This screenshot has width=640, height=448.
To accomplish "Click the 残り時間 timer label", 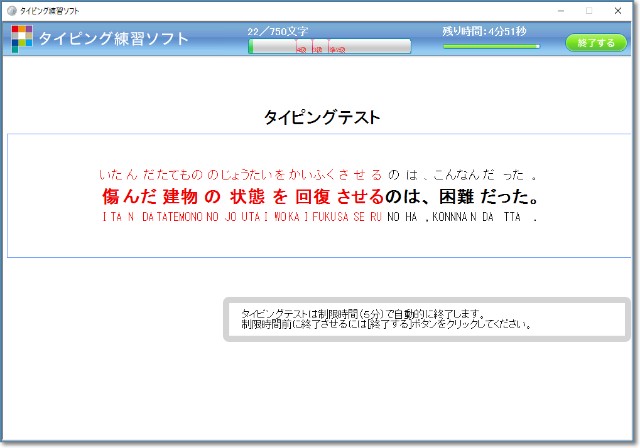I will 490,31.
